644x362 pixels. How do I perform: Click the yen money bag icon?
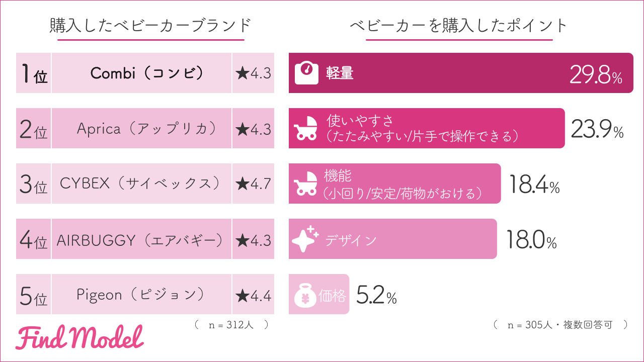pos(305,295)
